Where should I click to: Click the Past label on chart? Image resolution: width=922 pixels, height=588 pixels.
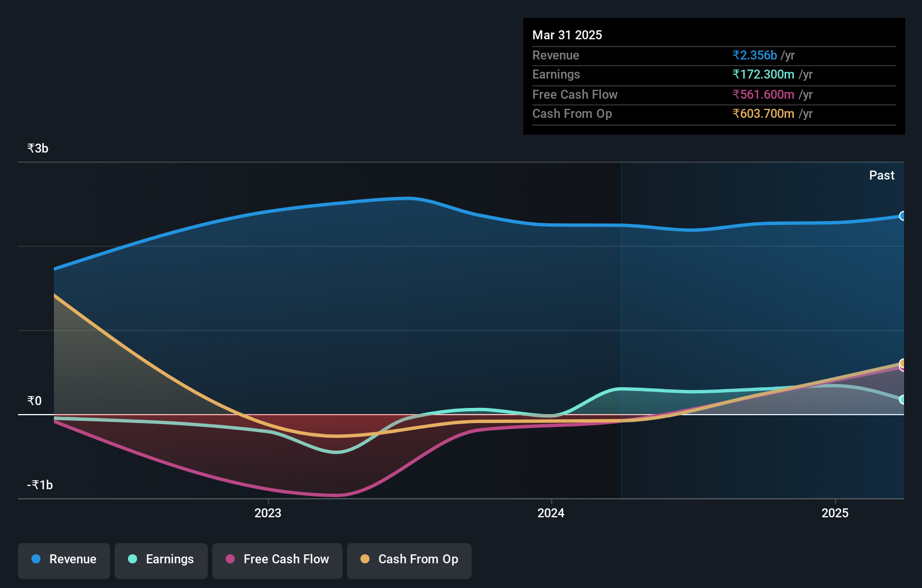click(882, 176)
